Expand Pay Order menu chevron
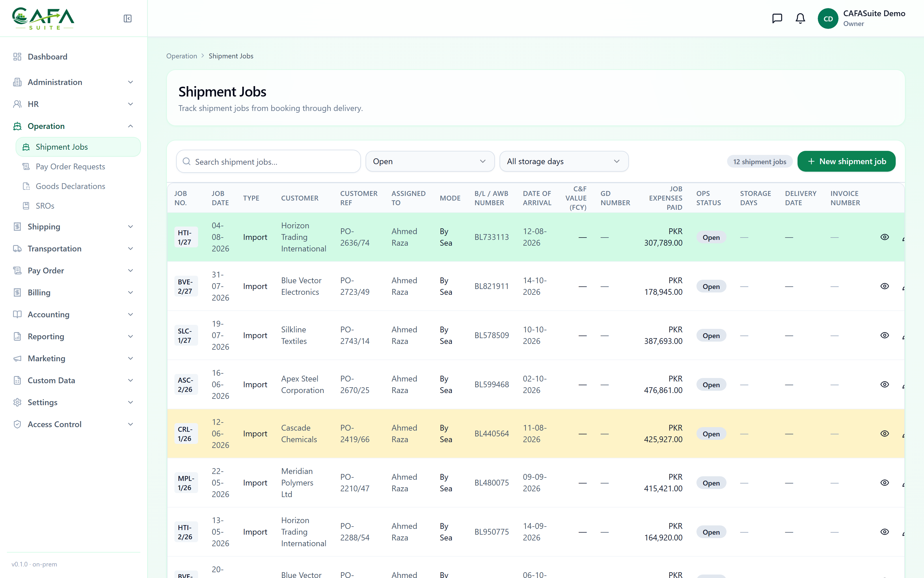924x578 pixels. tap(131, 271)
